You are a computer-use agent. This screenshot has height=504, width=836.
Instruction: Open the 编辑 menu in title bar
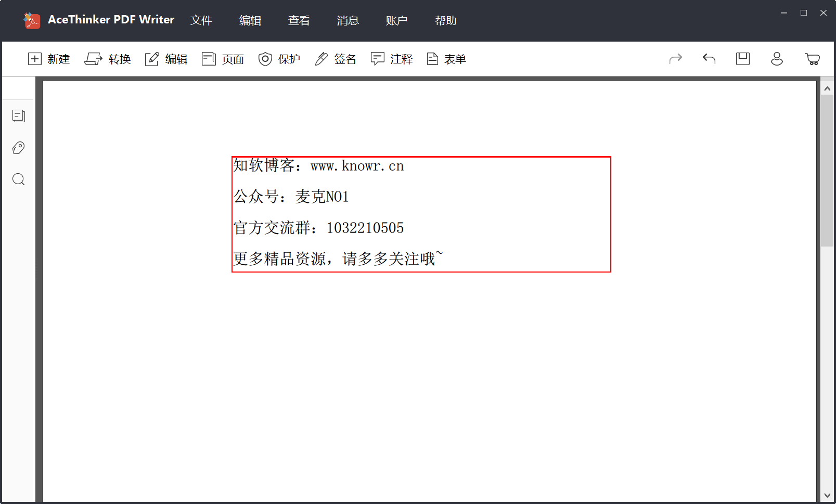250,20
